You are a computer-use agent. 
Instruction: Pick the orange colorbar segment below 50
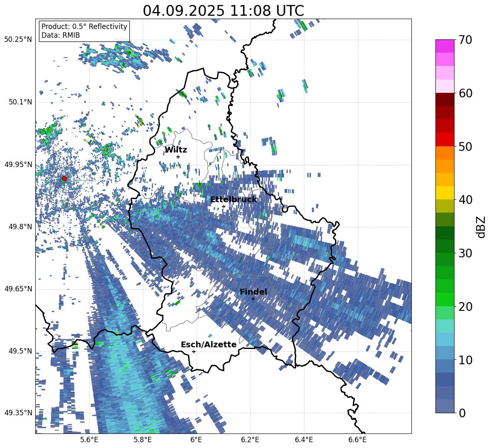(445, 153)
